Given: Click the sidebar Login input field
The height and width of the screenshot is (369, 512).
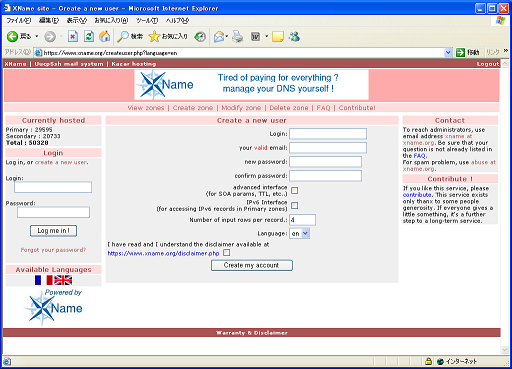Looking at the screenshot, I should (x=53, y=187).
